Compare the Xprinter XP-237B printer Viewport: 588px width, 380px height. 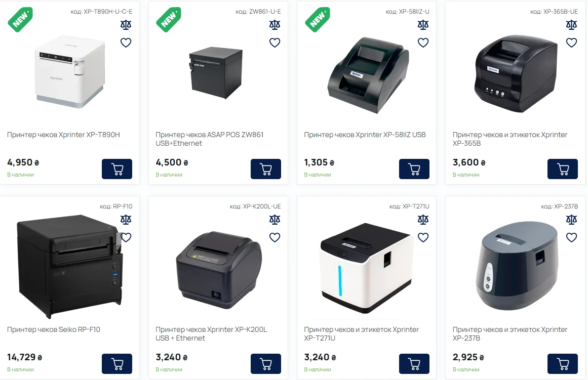pyautogui.click(x=571, y=220)
